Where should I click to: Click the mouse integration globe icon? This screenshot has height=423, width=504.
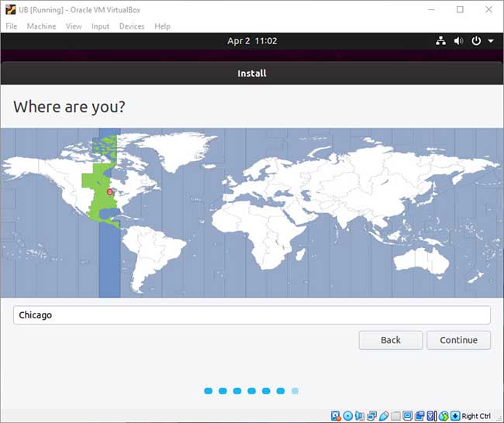(444, 416)
